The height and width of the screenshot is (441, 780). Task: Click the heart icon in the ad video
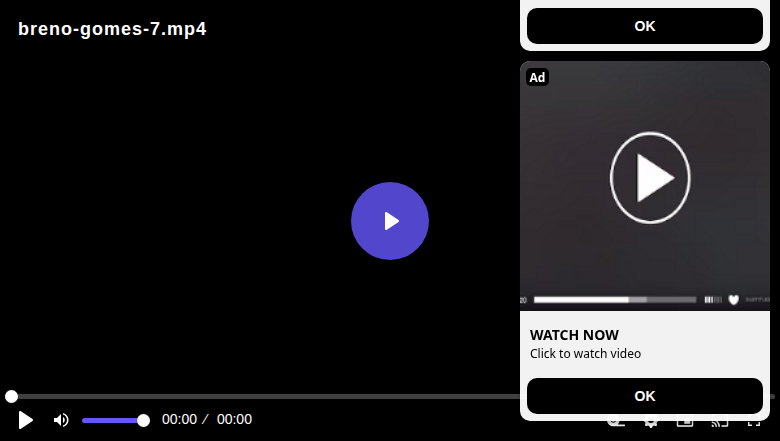pyautogui.click(x=733, y=299)
